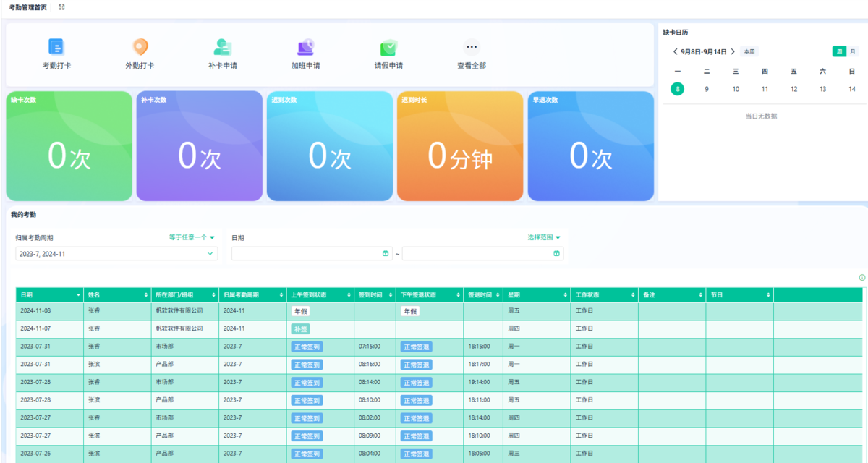Switch calendar to 周 week view
Screen dimensions: 868x463
point(839,51)
